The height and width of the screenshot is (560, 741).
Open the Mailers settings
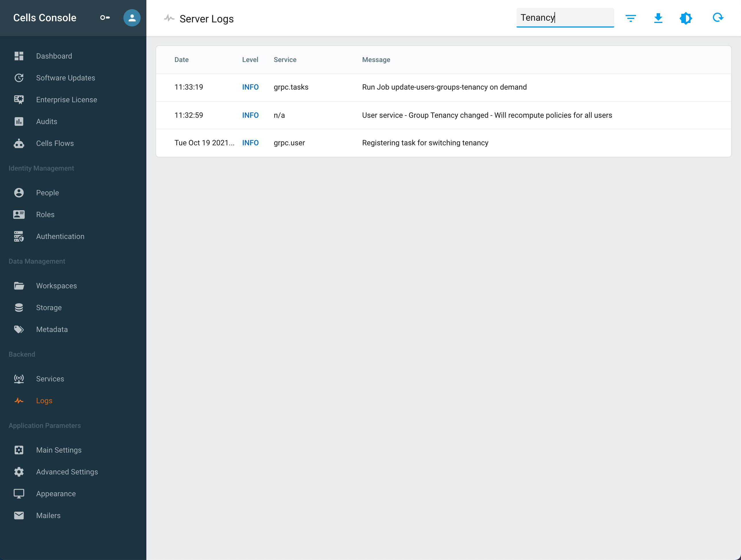click(x=48, y=515)
